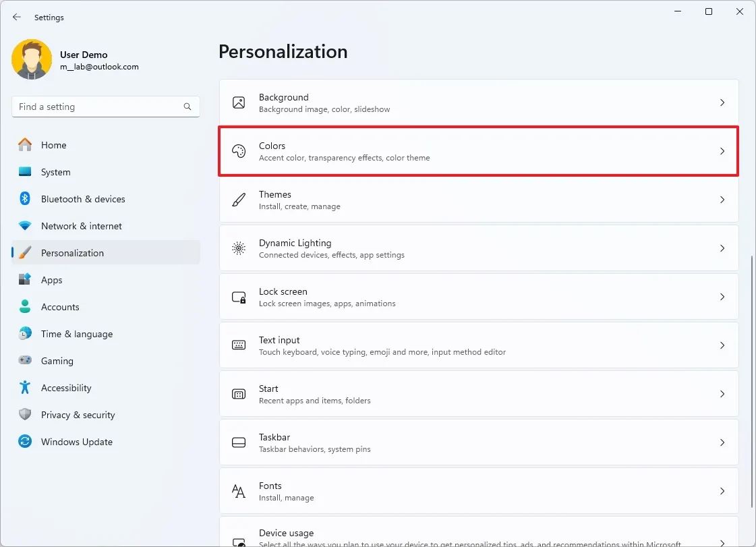Click the Background picture icon
756x547 pixels.
coord(239,103)
